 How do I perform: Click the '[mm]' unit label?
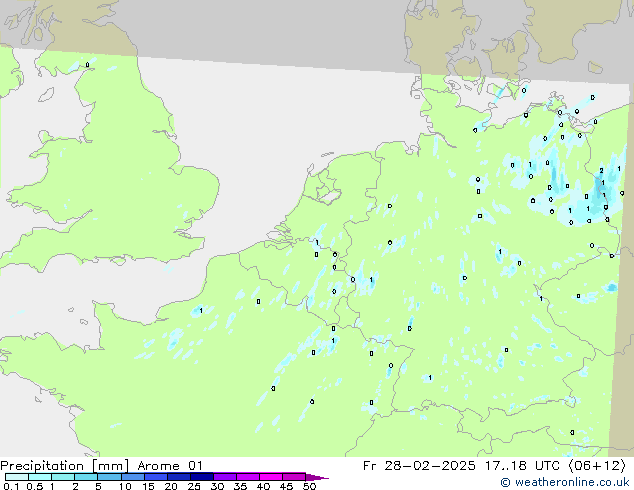click(110, 466)
